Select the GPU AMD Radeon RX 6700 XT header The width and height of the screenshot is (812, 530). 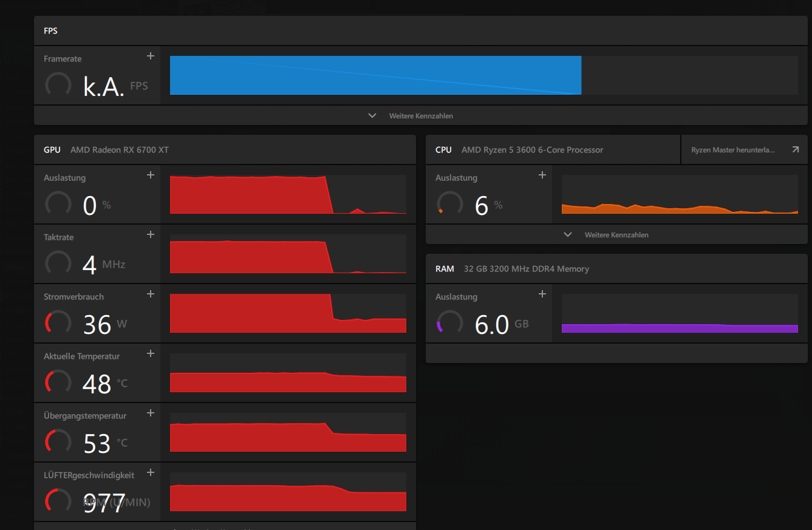[x=225, y=150]
